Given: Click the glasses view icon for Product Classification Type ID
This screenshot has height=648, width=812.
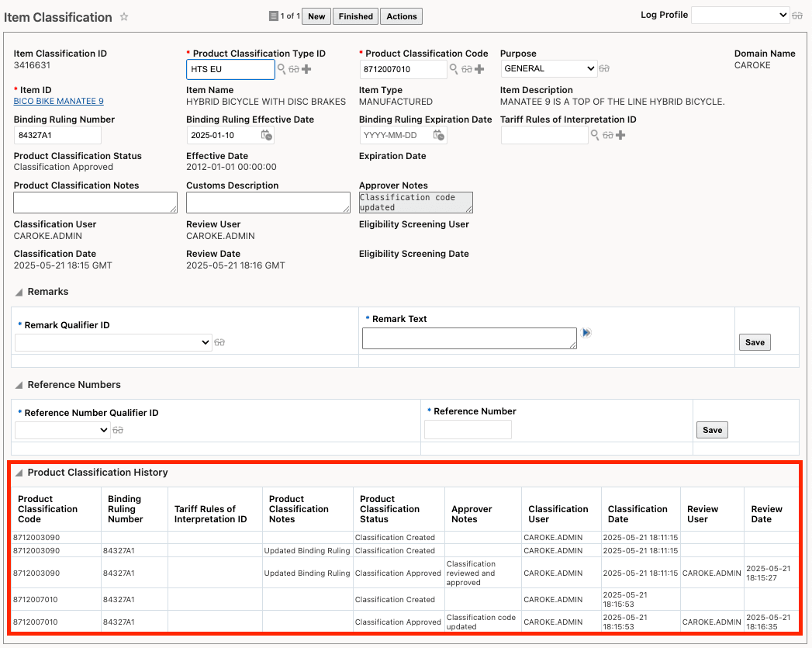Looking at the screenshot, I should pyautogui.click(x=294, y=69).
